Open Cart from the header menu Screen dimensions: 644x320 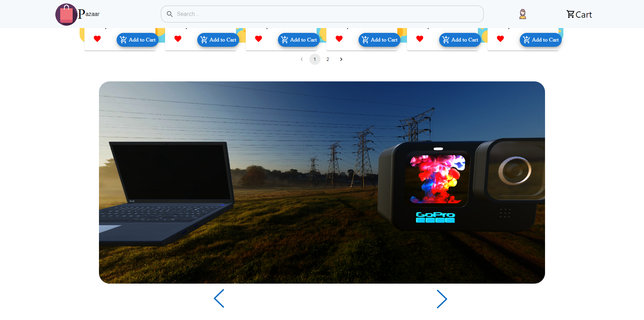tap(579, 14)
